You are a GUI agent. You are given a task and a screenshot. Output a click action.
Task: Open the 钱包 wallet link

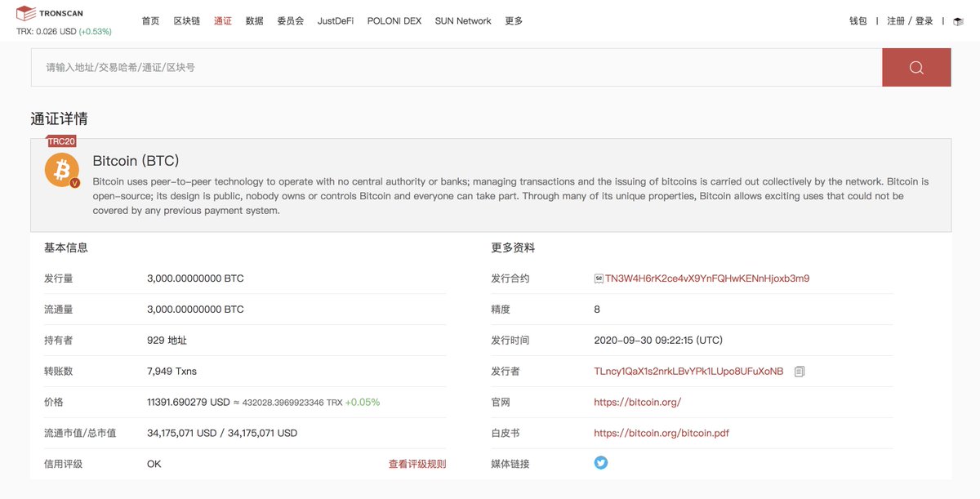(858, 21)
